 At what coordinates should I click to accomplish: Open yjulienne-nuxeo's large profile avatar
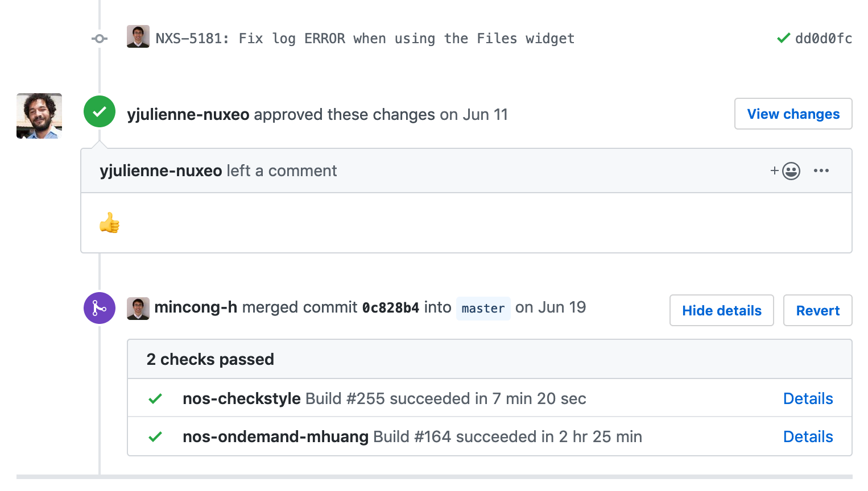point(39,116)
